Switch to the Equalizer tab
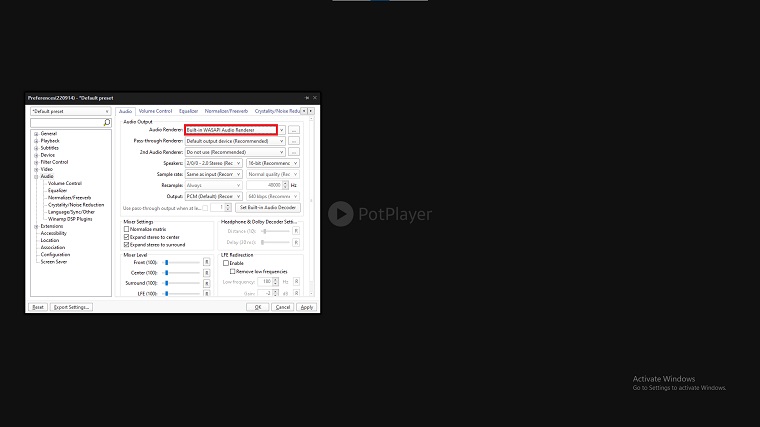Viewport: 760px width, 427px height. (188, 111)
